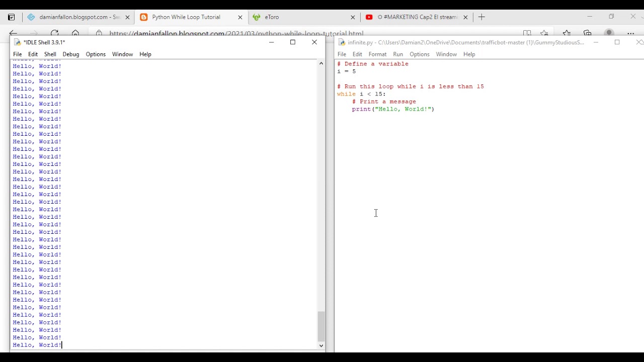
Task: Open the Options menu in IDLE Shell
Action: click(x=96, y=54)
